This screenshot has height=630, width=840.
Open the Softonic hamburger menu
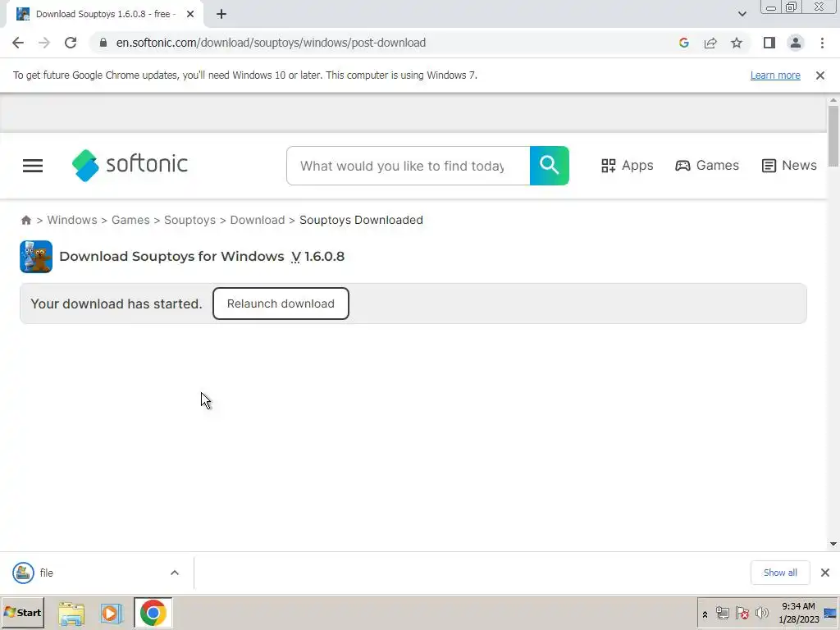click(33, 166)
